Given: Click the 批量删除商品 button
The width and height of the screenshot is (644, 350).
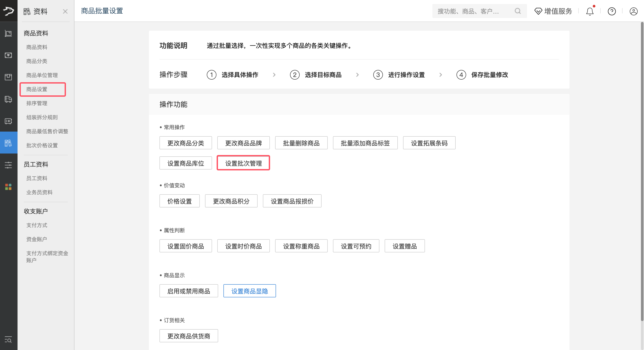Looking at the screenshot, I should click(301, 143).
